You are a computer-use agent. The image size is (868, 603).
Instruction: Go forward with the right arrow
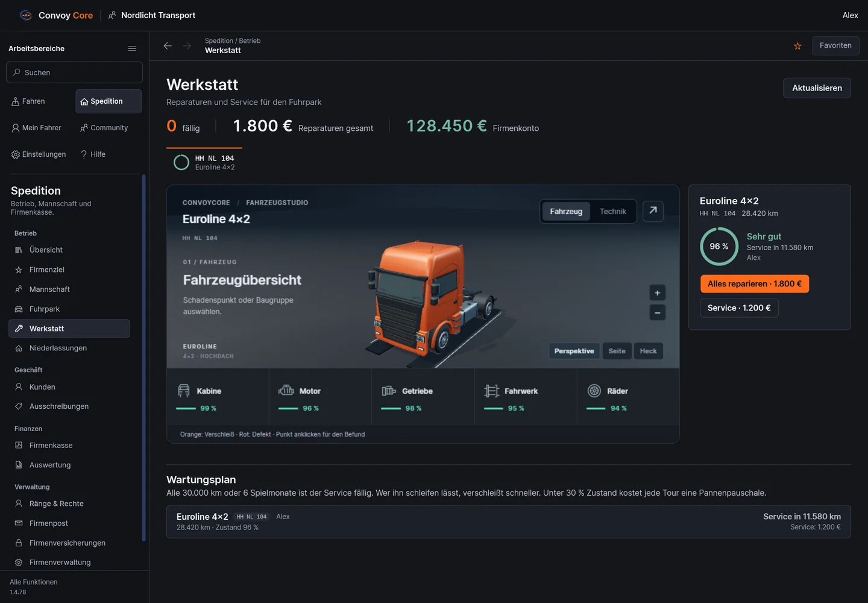tap(187, 46)
